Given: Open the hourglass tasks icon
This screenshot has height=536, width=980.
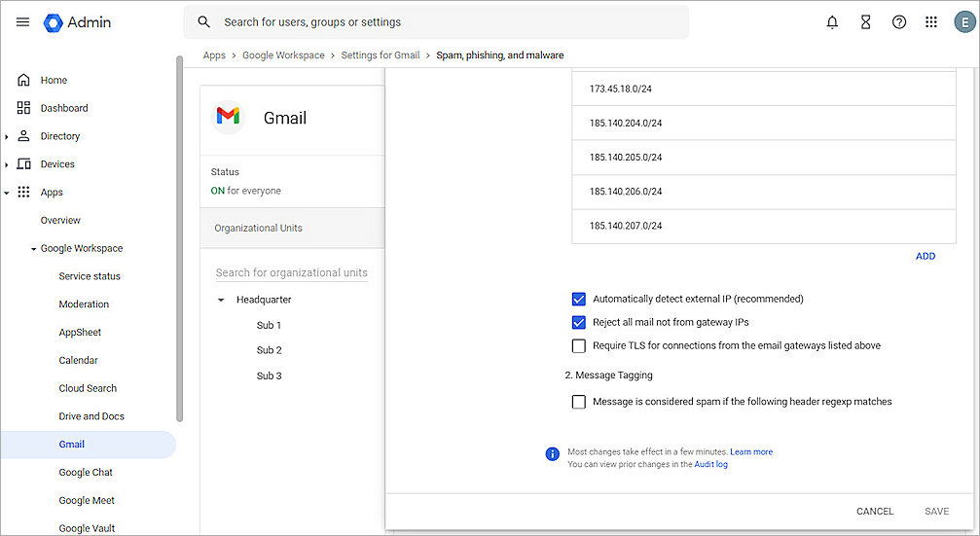Looking at the screenshot, I should click(865, 22).
